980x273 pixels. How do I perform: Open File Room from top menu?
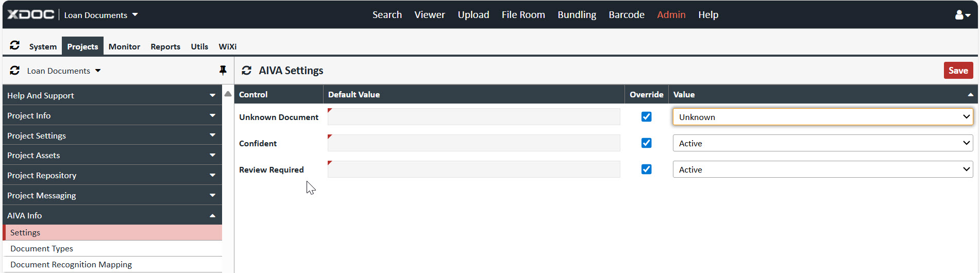pos(523,15)
